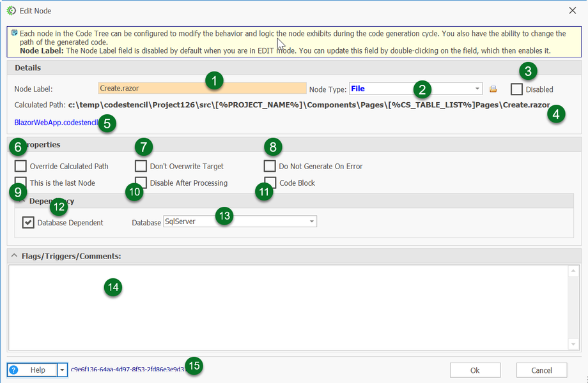The width and height of the screenshot is (588, 383).
Task: Enable the Disabled checkbox
Action: [516, 89]
